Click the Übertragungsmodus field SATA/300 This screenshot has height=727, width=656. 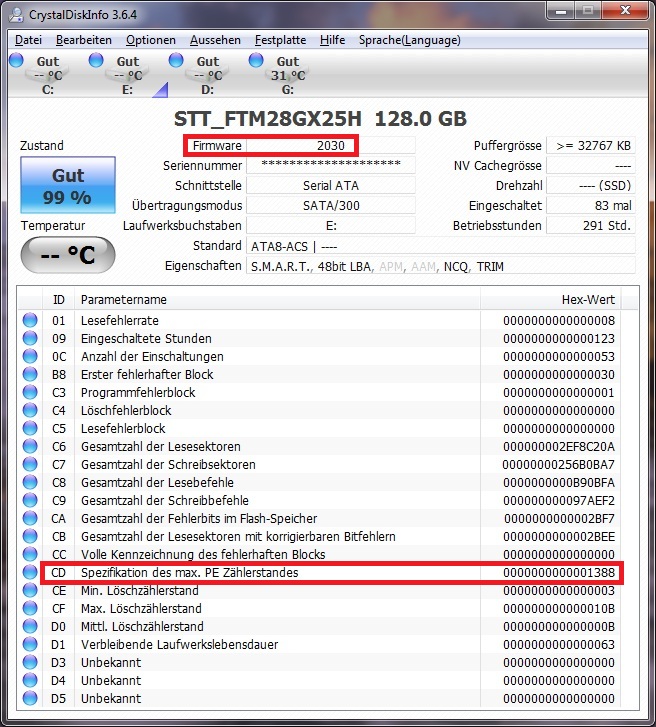(x=331, y=205)
